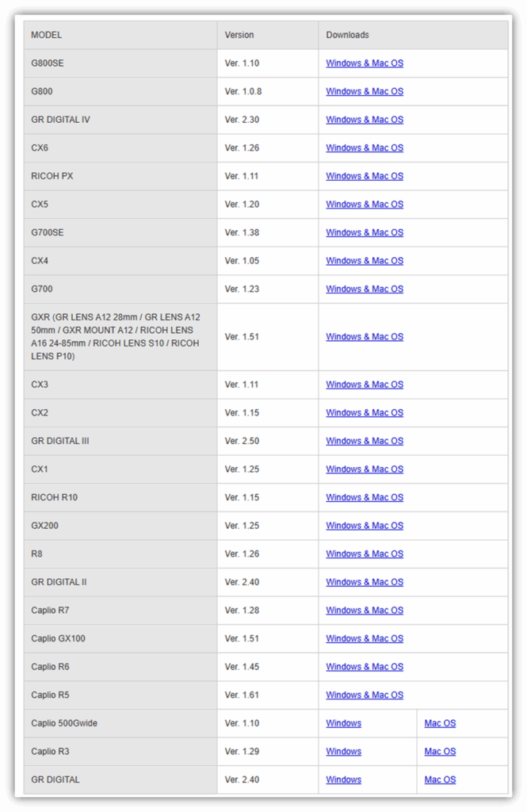
Task: Download Caplio R3 firmware for Mac OS
Action: coord(440,752)
